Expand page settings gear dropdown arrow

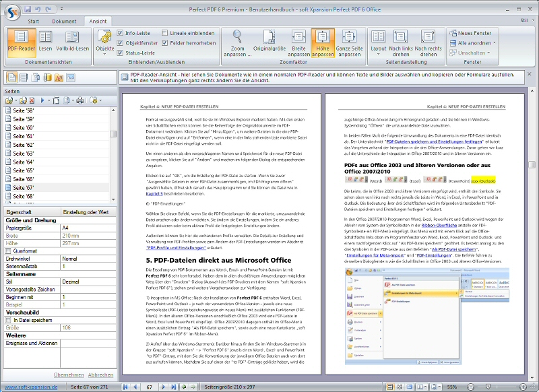(x=100, y=100)
